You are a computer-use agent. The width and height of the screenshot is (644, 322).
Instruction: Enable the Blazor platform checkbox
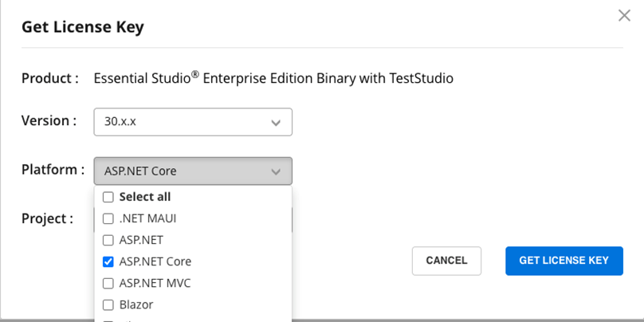pyautogui.click(x=108, y=304)
